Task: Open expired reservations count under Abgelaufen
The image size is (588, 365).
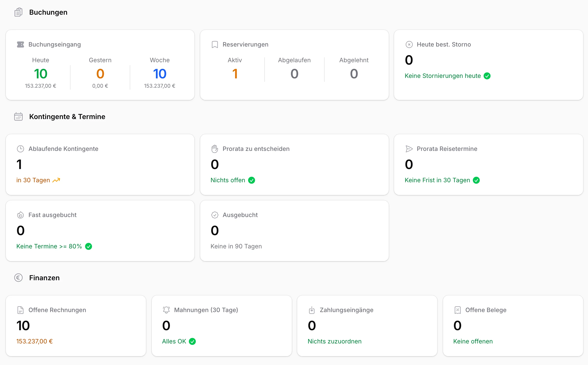Action: 294,74
